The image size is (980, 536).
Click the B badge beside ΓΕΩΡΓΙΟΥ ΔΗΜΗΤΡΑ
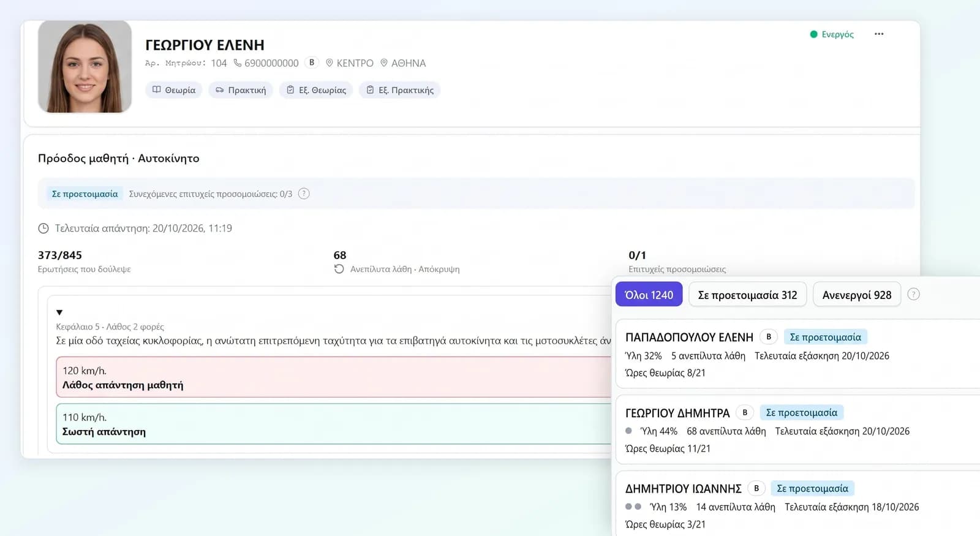[745, 413]
